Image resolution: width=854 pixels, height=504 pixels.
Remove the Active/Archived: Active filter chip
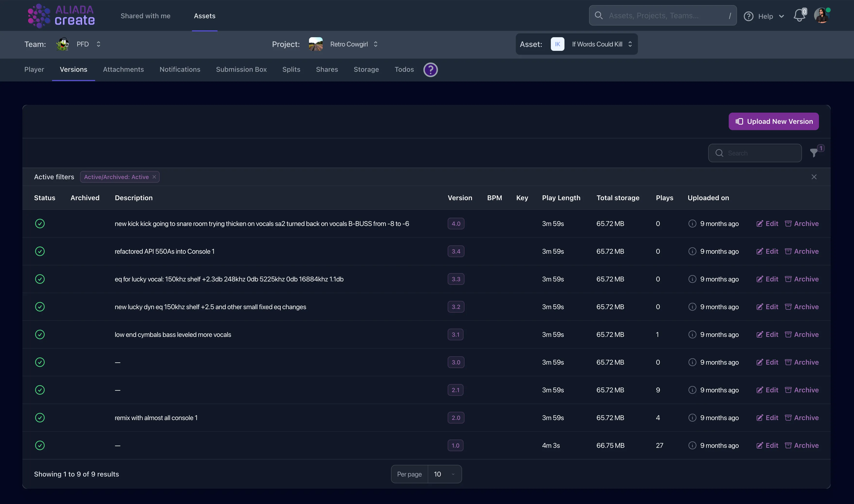pos(154,177)
